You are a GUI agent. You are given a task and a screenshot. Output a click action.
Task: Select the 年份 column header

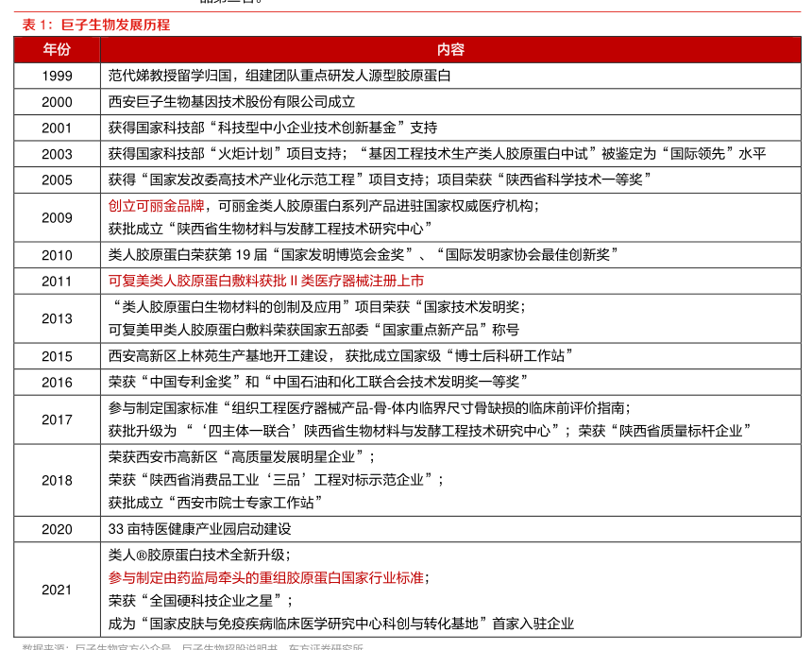coord(57,50)
